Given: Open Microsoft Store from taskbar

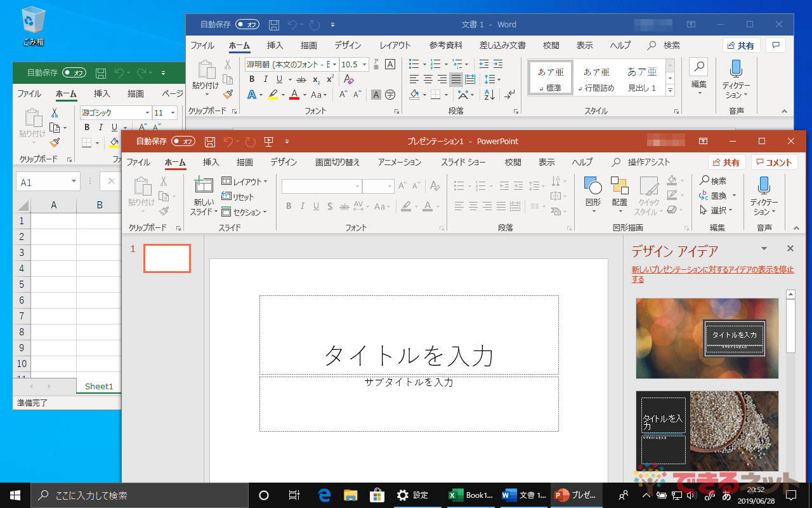Looking at the screenshot, I should pyautogui.click(x=376, y=495).
